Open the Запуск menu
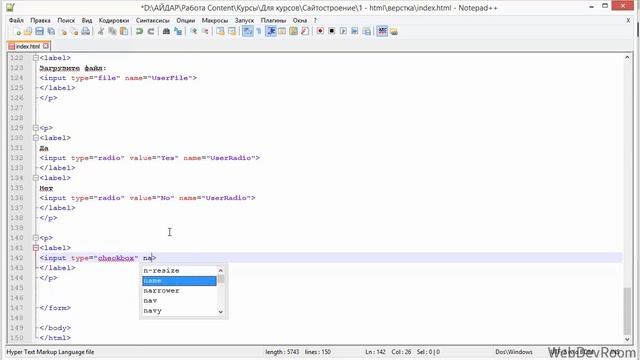 (244, 20)
